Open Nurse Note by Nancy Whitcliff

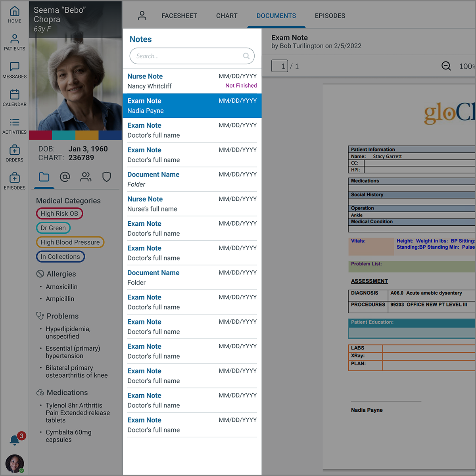point(192,81)
